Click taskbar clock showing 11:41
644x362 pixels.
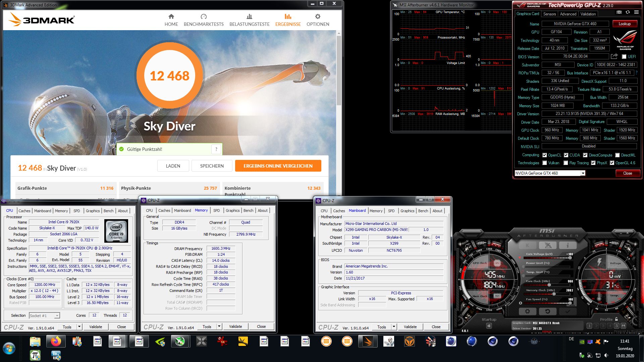pyautogui.click(x=625, y=341)
